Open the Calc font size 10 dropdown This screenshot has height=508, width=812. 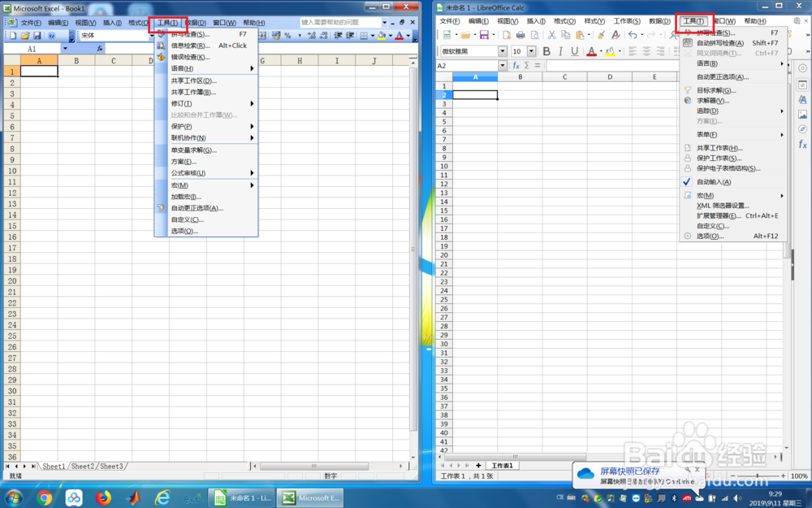531,51
